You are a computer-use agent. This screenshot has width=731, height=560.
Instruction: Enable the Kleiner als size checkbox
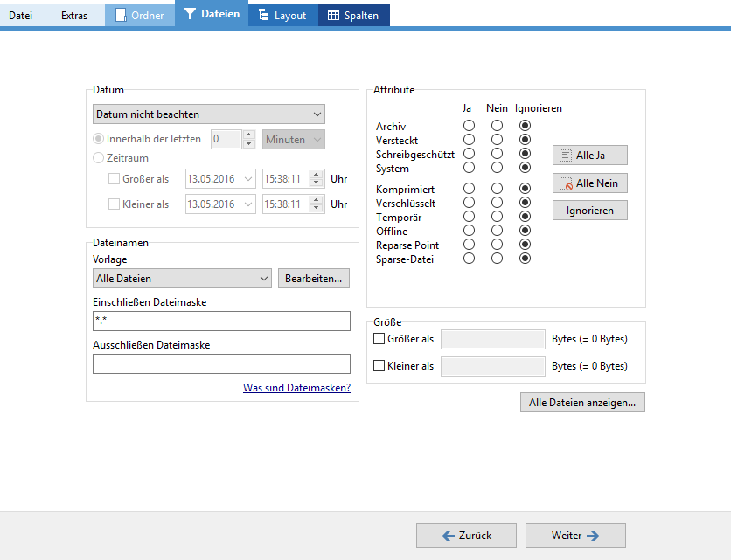[x=379, y=366]
